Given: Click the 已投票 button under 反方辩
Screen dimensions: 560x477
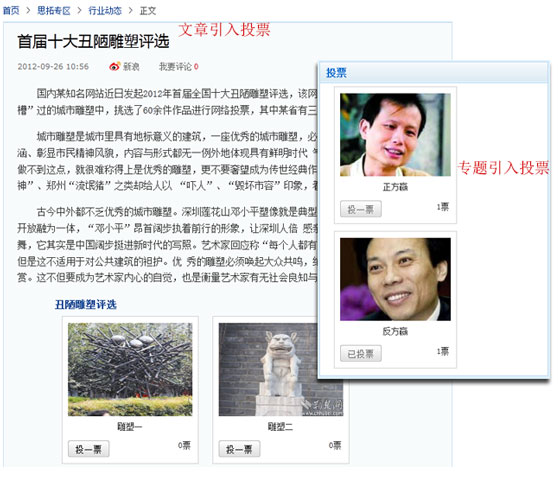Looking at the screenshot, I should [361, 353].
